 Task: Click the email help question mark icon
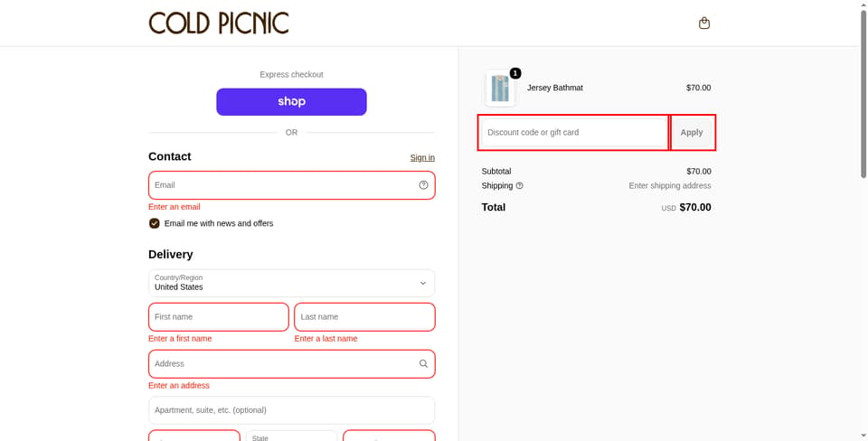point(423,185)
